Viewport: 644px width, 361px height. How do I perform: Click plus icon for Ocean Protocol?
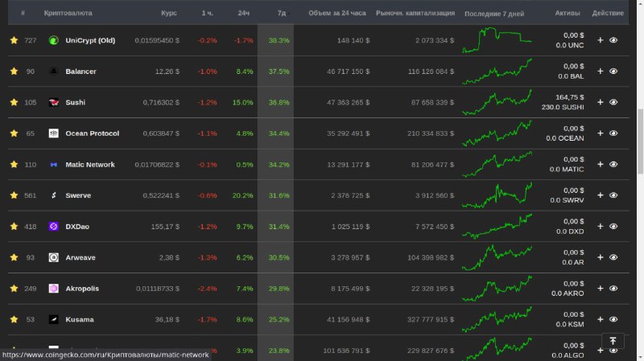click(x=600, y=133)
